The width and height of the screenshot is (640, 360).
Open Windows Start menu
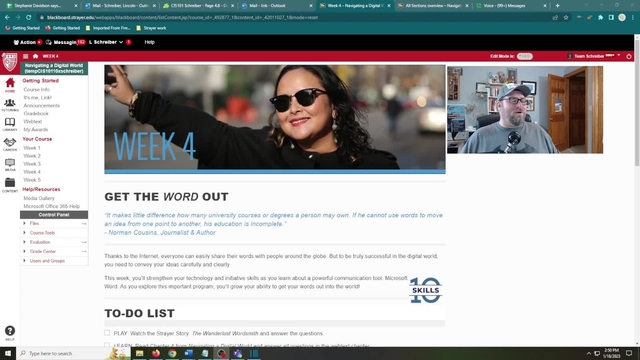(x=8, y=353)
